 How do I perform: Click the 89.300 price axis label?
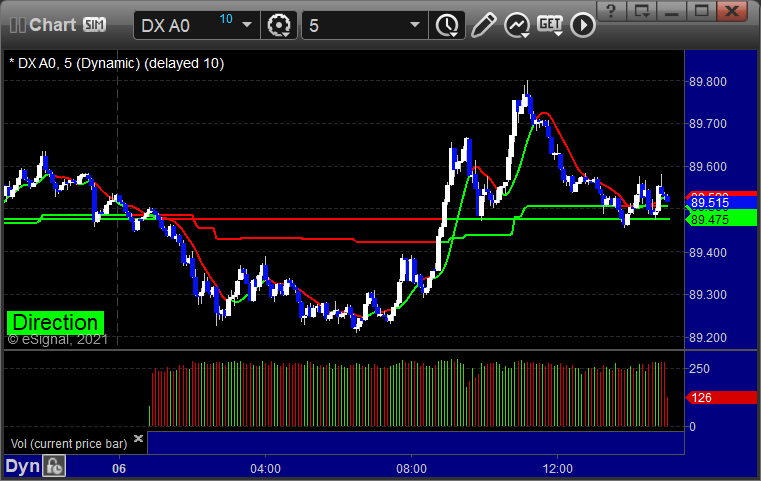[708, 295]
